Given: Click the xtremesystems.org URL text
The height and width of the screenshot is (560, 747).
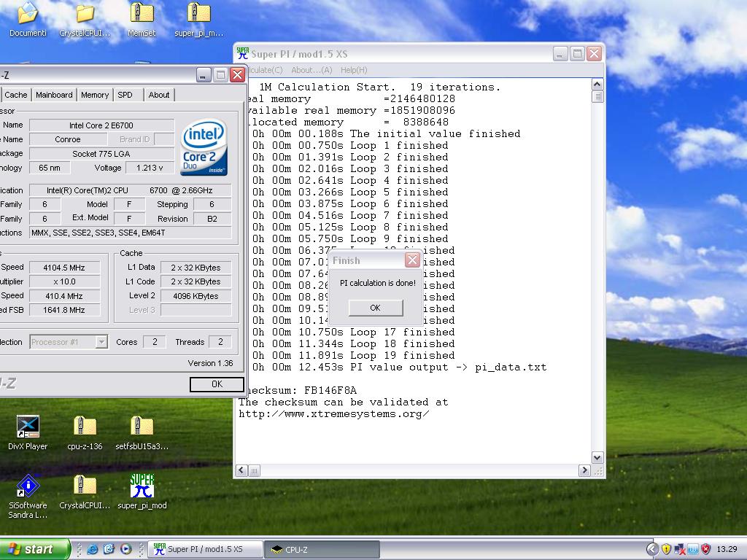Looking at the screenshot, I should coord(334,414).
